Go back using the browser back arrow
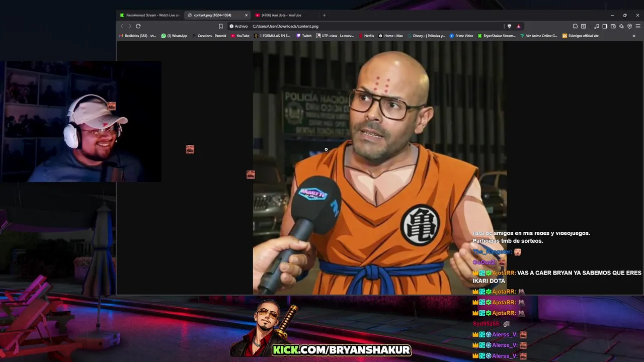 point(121,26)
